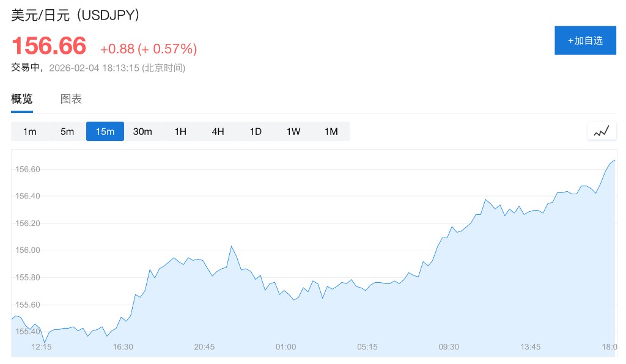Switch to the 概览 tab
The width and height of the screenshot is (626, 364).
[x=22, y=99]
